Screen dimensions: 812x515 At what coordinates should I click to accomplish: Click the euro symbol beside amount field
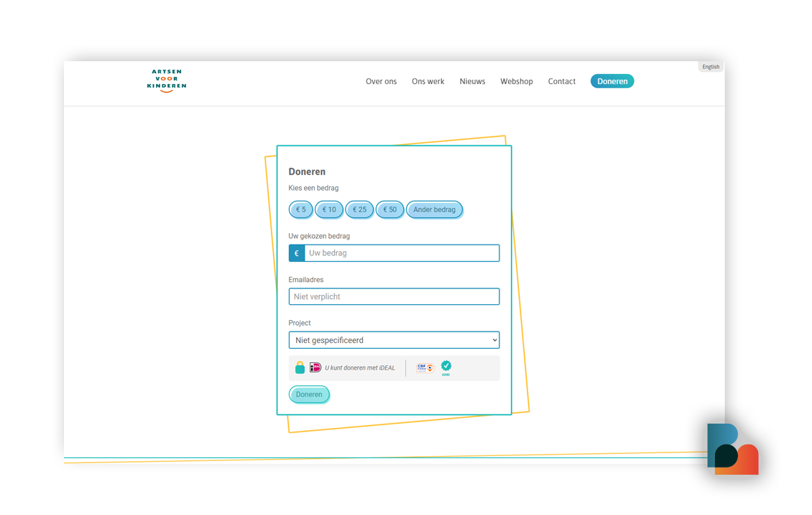[x=297, y=253]
